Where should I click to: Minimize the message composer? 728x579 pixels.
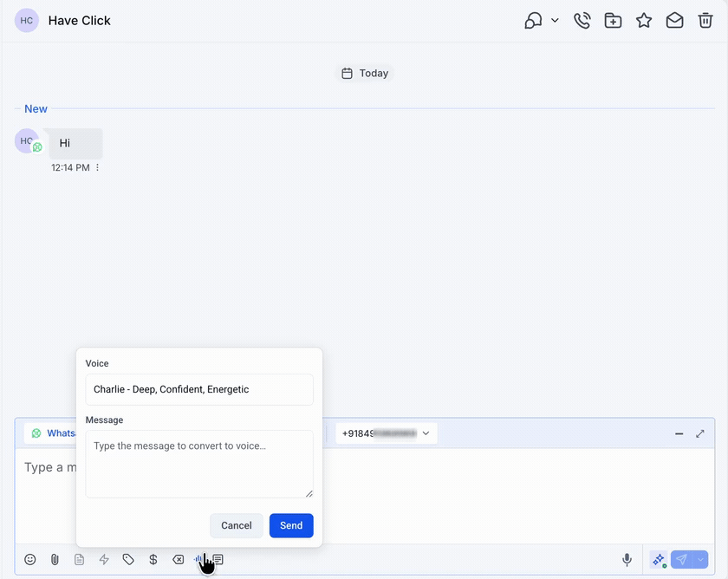coord(679,433)
